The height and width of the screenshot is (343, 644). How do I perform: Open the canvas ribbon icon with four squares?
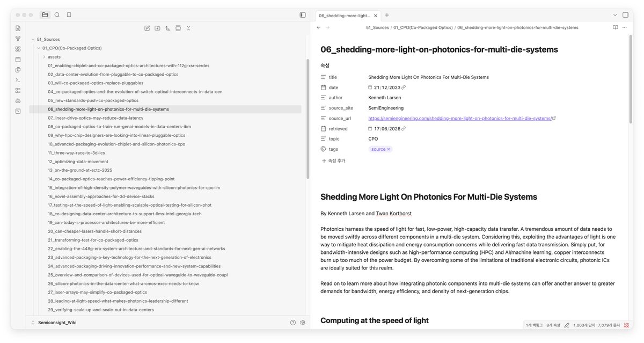(x=18, y=49)
